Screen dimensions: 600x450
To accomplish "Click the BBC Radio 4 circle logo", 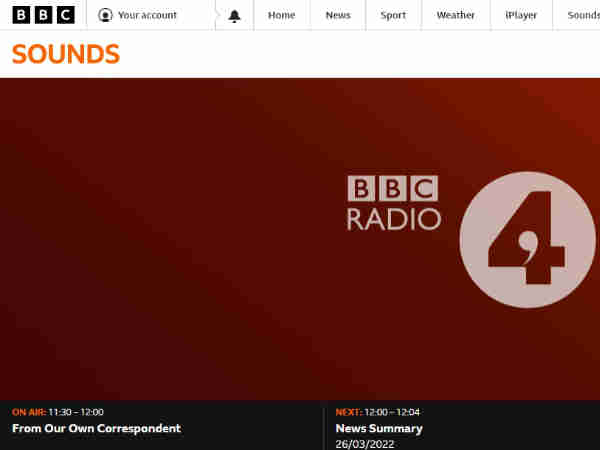I will (x=527, y=240).
